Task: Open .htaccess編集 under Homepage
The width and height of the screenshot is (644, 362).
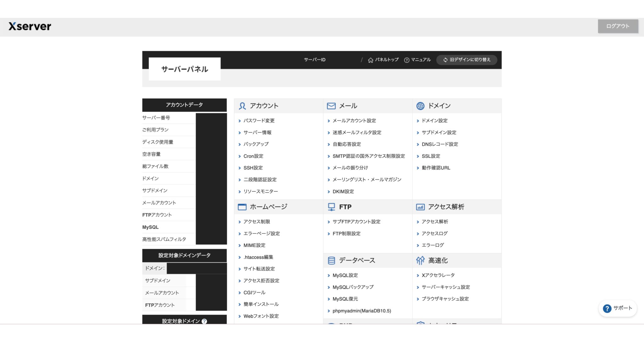Action: [258, 257]
